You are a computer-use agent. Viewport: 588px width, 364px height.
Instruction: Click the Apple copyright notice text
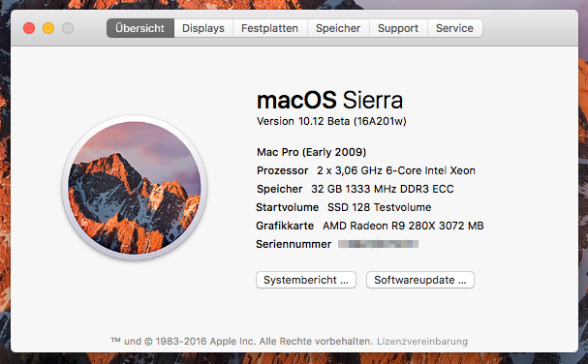(x=241, y=342)
